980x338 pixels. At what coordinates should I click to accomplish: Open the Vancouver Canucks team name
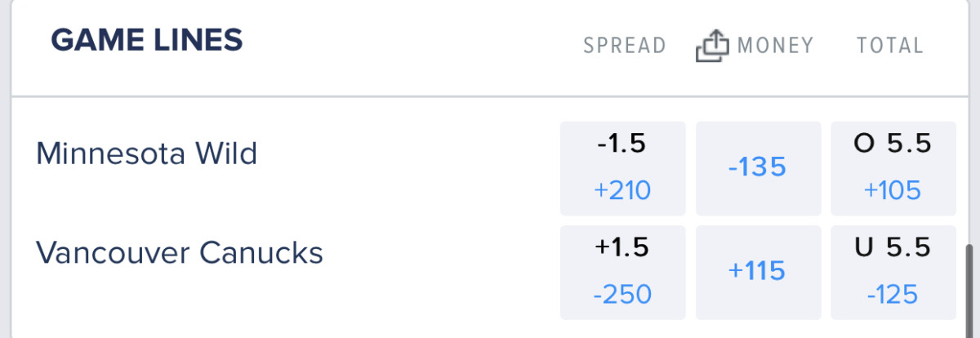pyautogui.click(x=180, y=253)
